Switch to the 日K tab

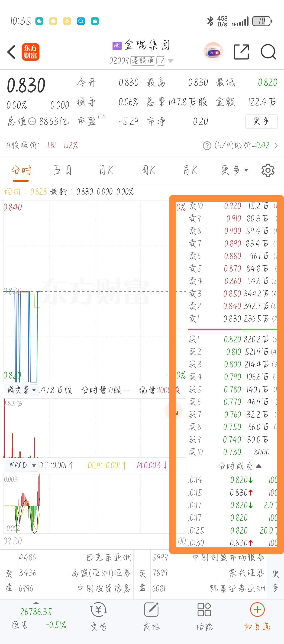(106, 171)
